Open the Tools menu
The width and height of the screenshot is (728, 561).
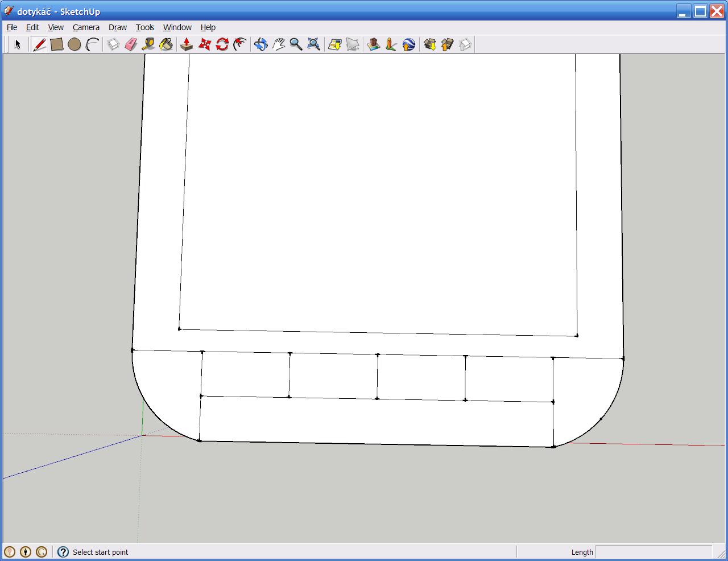[x=145, y=27]
